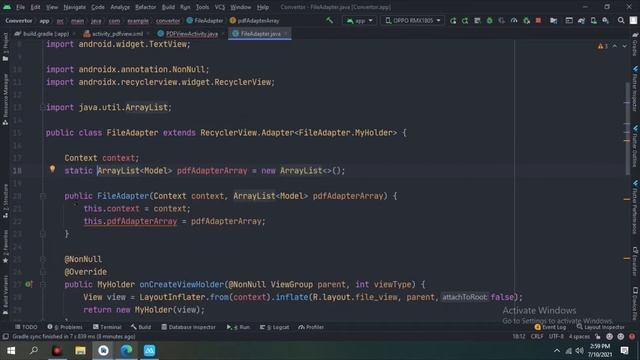
Task: Collapse the import block fold marker at line 13
Action: coord(42,107)
